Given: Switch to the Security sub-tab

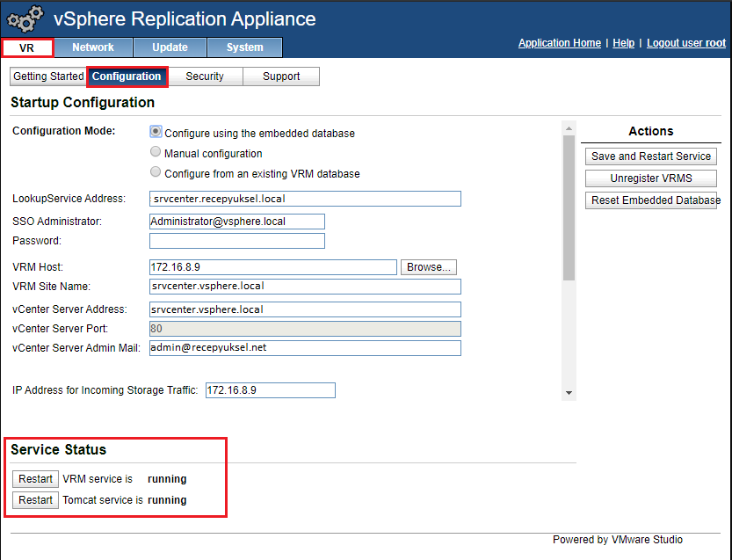Looking at the screenshot, I should pyautogui.click(x=205, y=76).
